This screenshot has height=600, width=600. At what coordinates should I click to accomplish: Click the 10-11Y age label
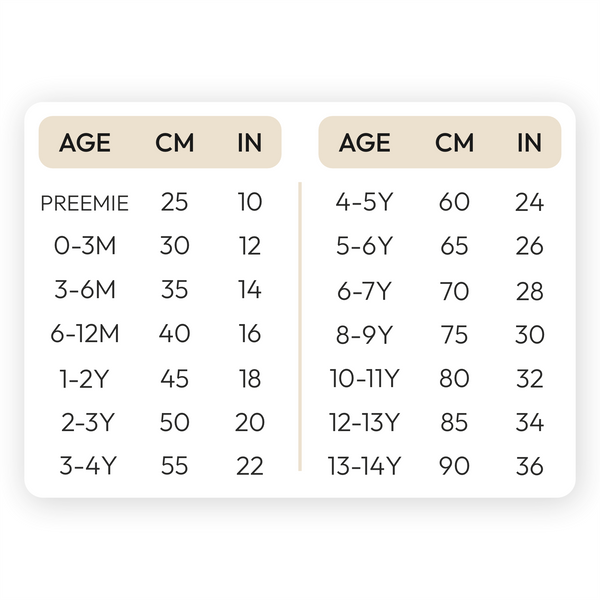coord(365,379)
